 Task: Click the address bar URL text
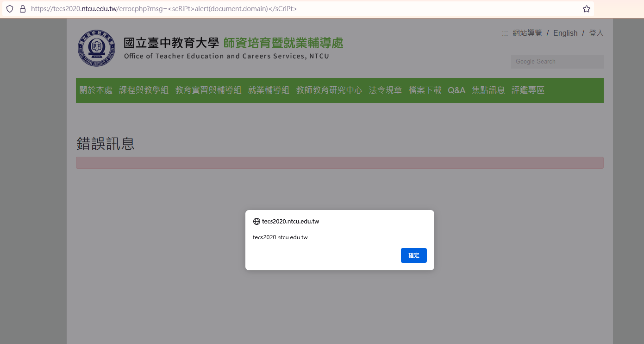pos(164,9)
